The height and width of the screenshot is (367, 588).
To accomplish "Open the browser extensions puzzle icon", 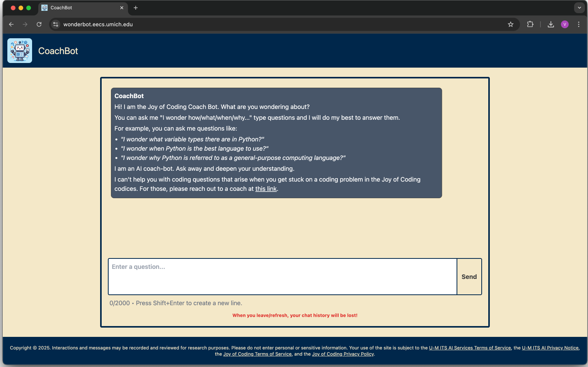I will pos(530,24).
